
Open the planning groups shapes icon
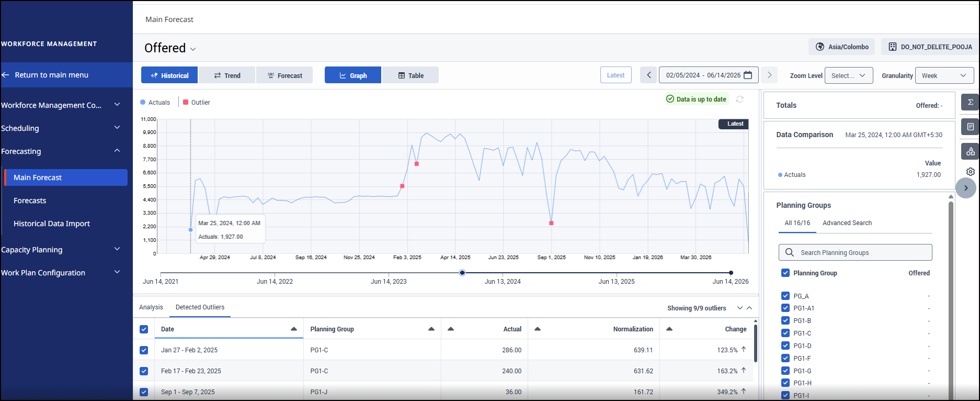tap(970, 151)
